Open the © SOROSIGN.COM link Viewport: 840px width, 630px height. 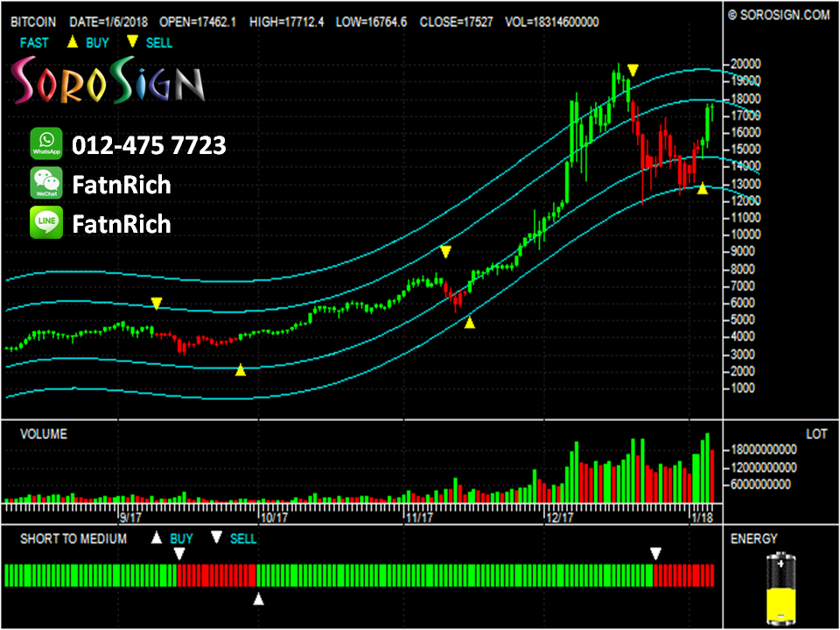click(x=780, y=15)
